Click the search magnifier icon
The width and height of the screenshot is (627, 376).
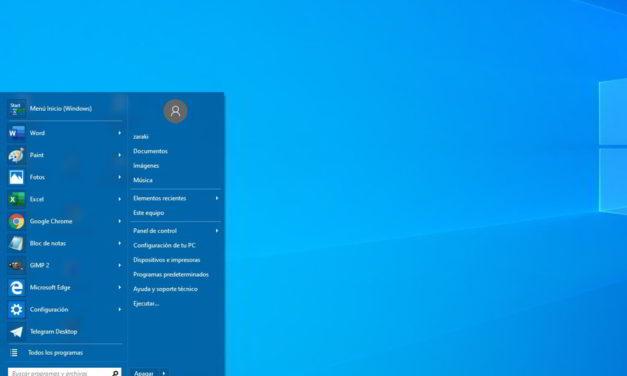click(115, 373)
